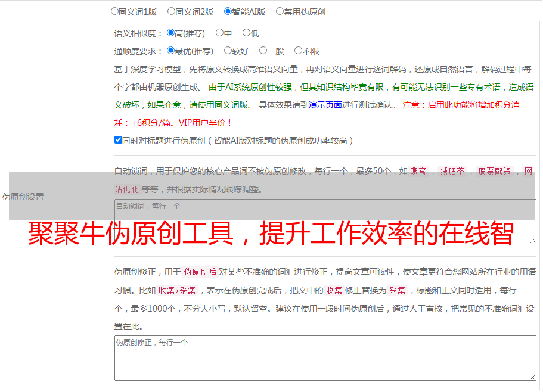
Task: Click the 股票配资 example tag
Action: (x=495, y=171)
